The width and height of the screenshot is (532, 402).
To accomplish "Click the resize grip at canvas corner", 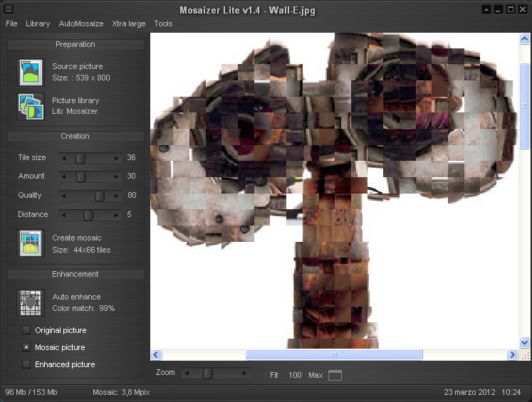I will (525, 355).
